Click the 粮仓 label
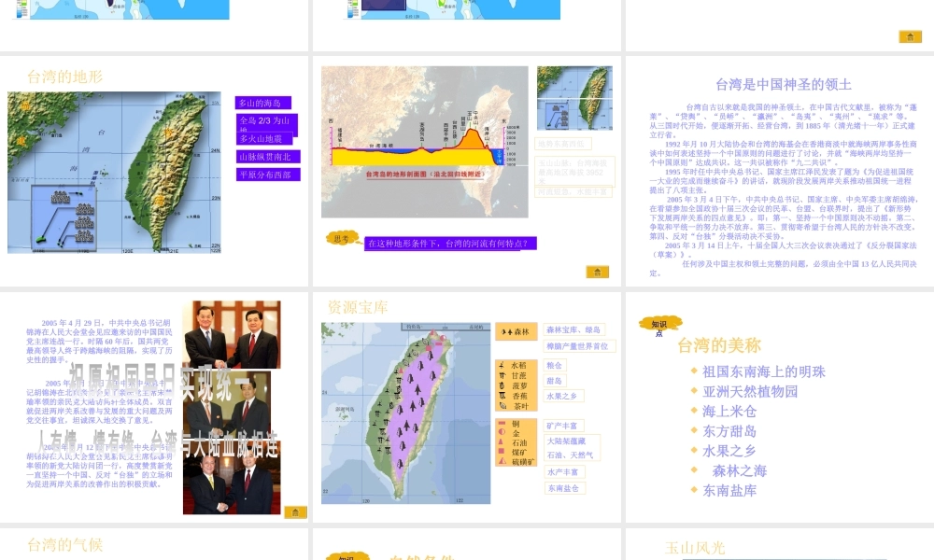The image size is (934, 560). [555, 365]
